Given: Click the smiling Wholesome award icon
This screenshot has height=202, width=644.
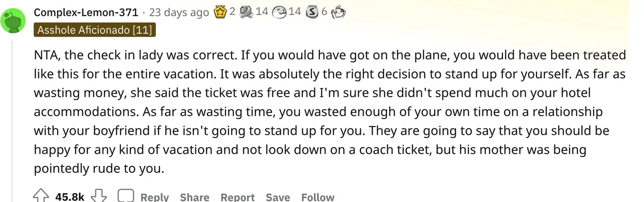Looking at the screenshot, I should pyautogui.click(x=280, y=13).
